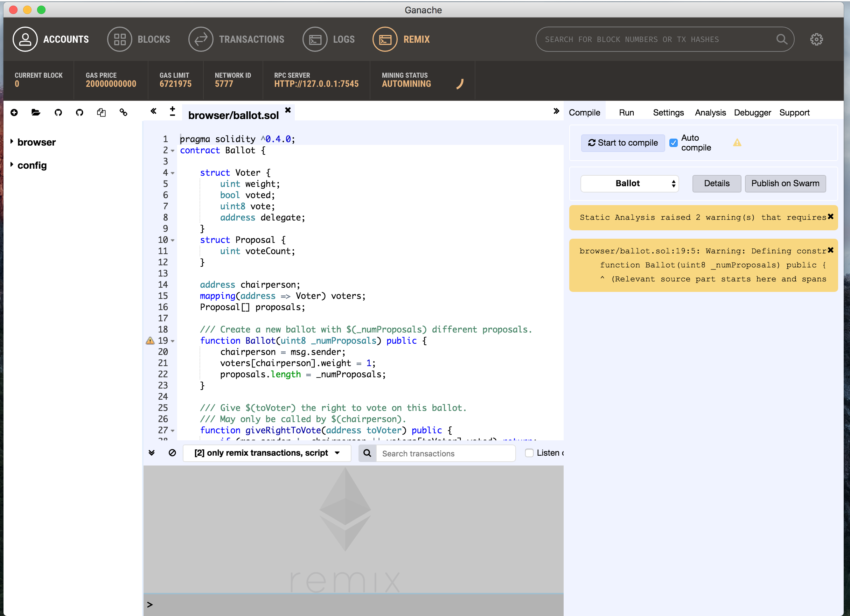The height and width of the screenshot is (616, 850).
Task: Disable the Auto compile checkbox
Action: click(x=674, y=143)
